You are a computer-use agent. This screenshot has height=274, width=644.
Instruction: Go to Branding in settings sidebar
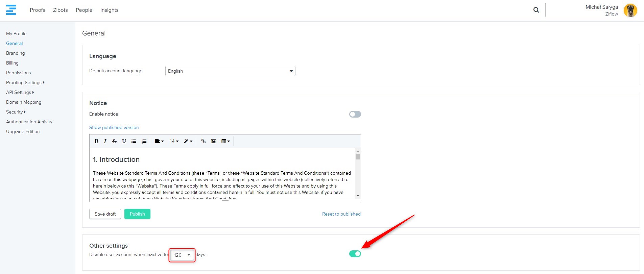tap(16, 53)
